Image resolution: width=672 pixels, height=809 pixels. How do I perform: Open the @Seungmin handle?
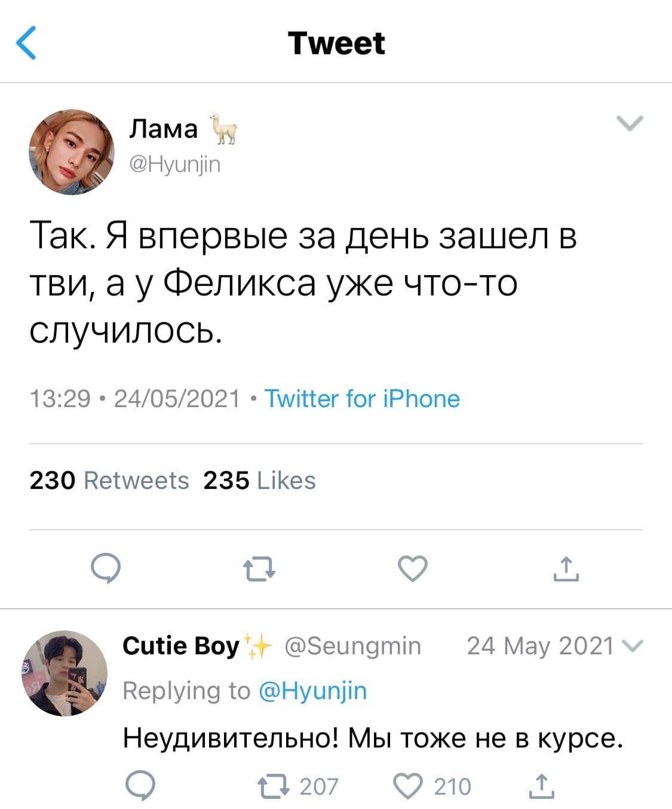[352, 646]
